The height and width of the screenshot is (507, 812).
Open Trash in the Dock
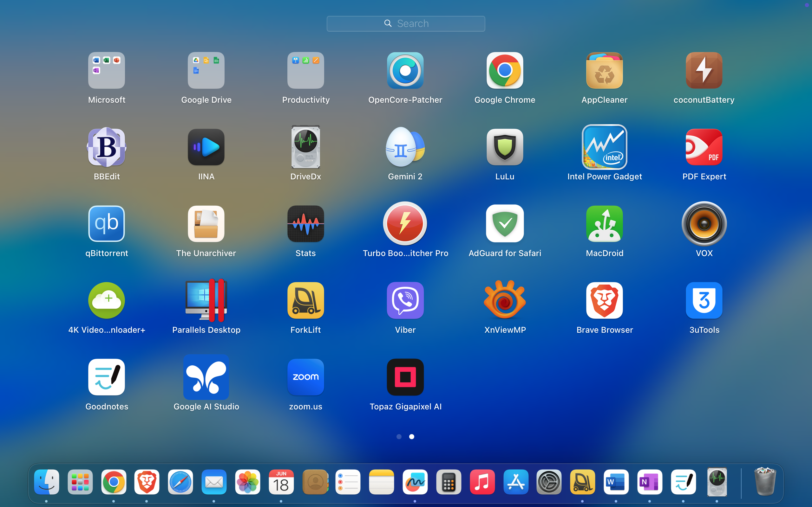coord(765,482)
